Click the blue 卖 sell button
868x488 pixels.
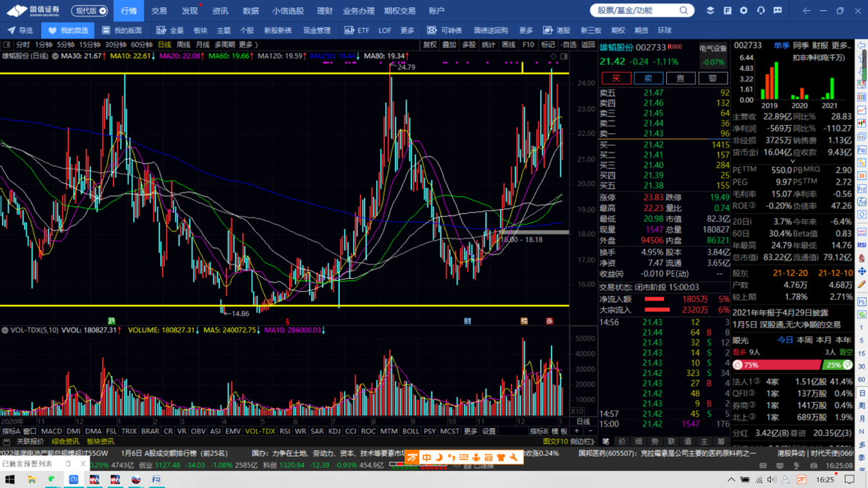click(x=648, y=78)
